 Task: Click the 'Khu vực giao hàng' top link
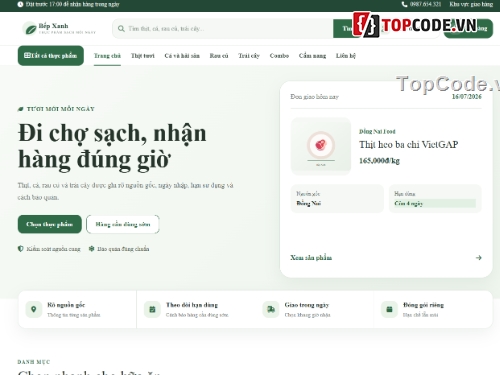click(471, 4)
